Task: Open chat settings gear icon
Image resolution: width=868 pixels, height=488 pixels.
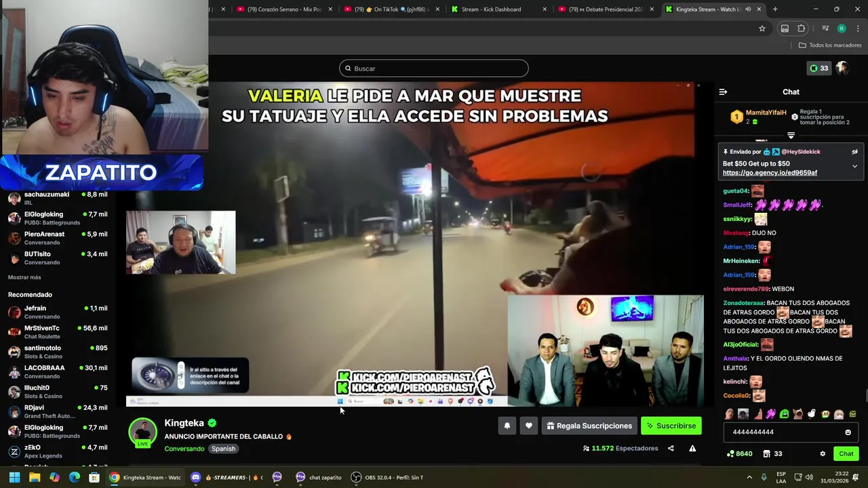Action: (823, 453)
